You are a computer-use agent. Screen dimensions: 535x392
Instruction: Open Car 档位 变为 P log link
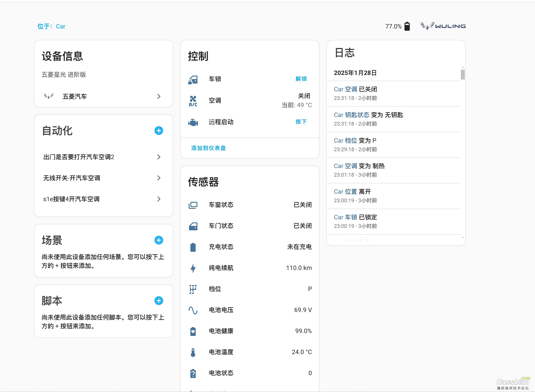(345, 140)
